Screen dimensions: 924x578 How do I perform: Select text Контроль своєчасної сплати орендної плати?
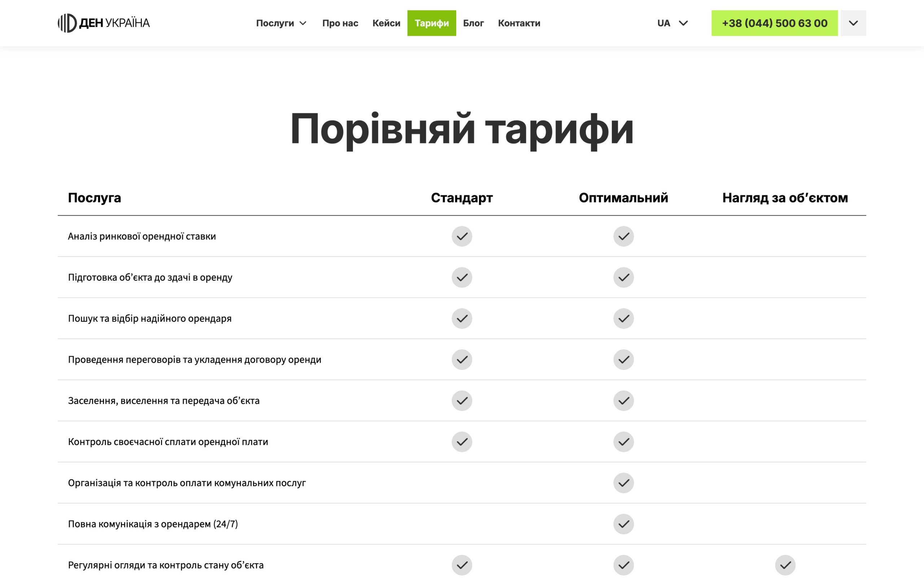tap(168, 441)
